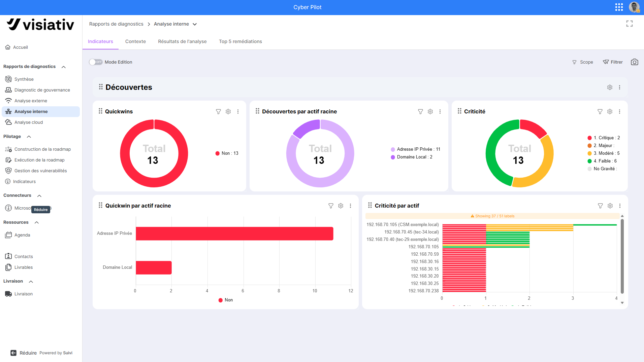Open Quickwins widget filter icon
The image size is (644, 362).
click(218, 111)
